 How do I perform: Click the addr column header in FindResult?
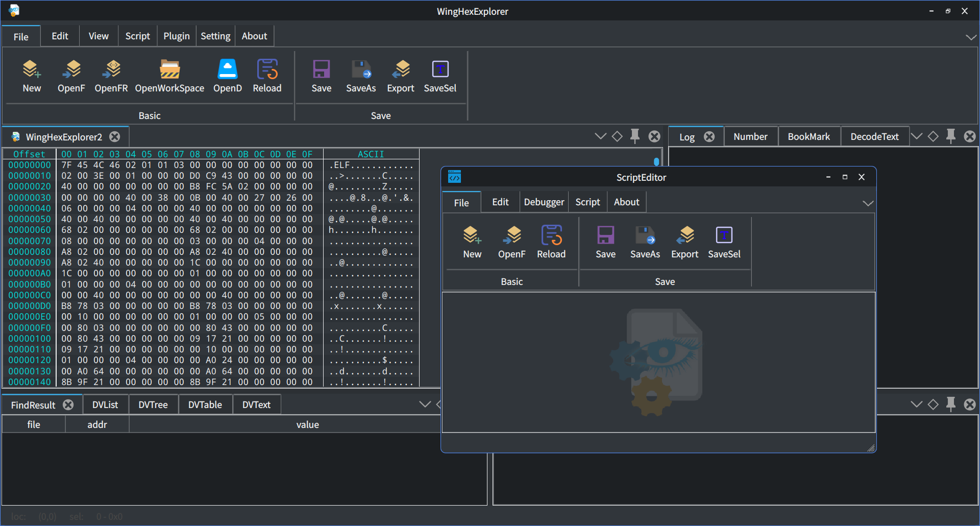pyautogui.click(x=97, y=425)
